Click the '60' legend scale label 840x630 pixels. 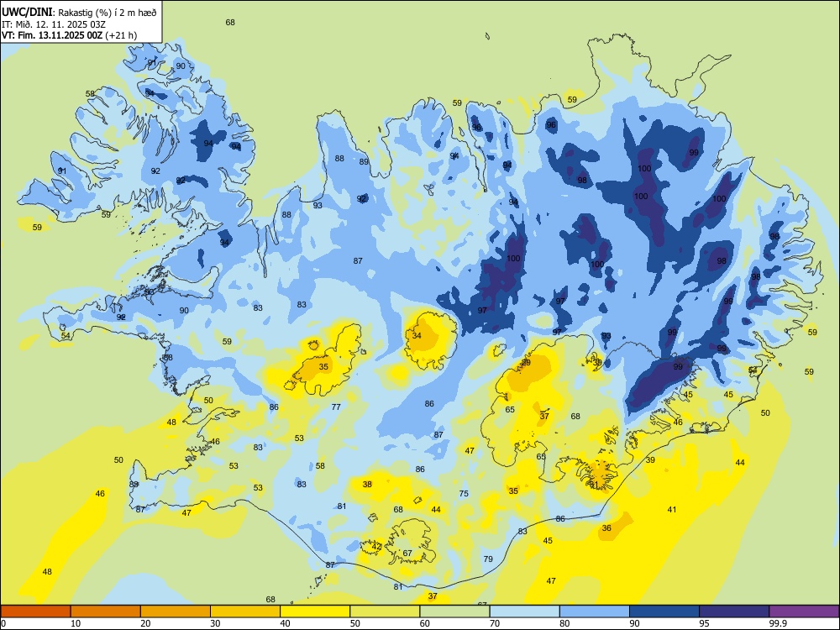click(425, 623)
